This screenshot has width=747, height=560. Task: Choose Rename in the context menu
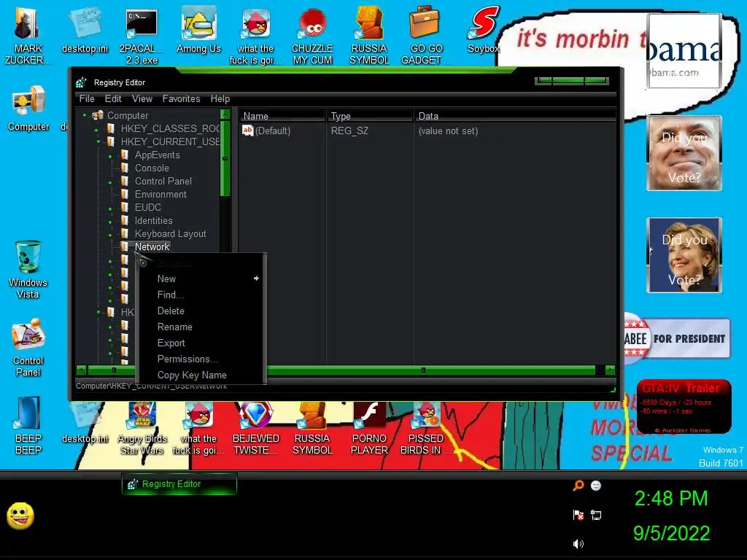(x=200, y=327)
